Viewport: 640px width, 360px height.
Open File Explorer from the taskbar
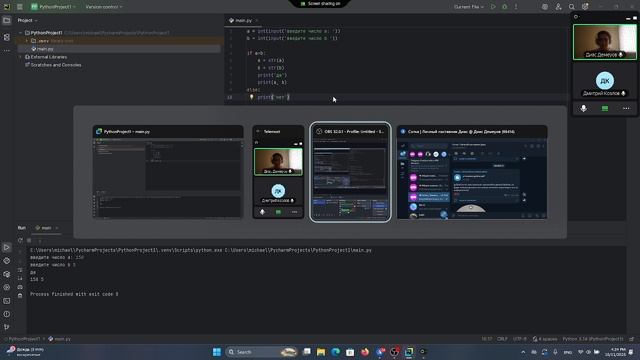point(321,352)
